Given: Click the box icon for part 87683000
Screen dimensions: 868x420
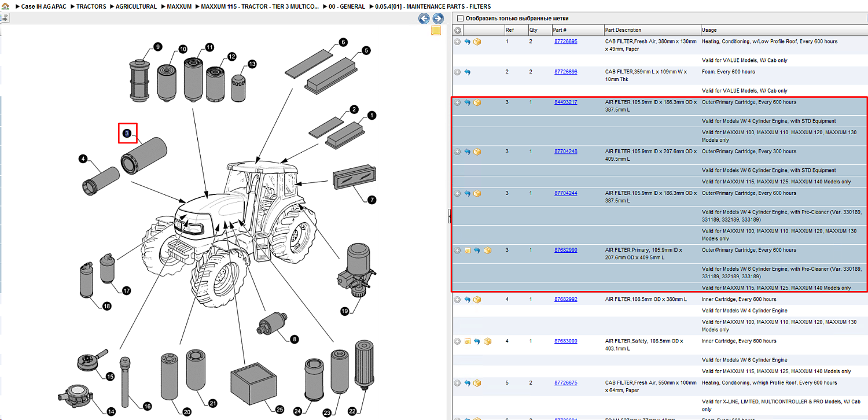Looking at the screenshot, I should point(487,341).
